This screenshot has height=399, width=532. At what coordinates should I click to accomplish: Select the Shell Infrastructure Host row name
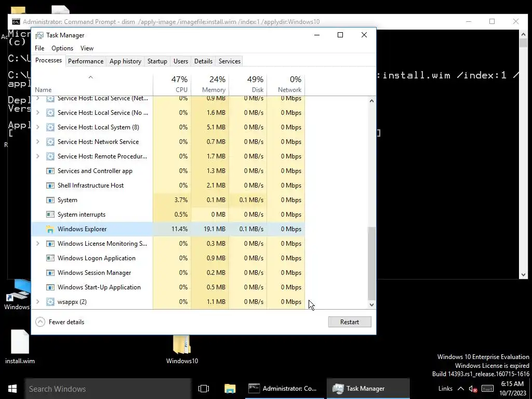[90, 185]
